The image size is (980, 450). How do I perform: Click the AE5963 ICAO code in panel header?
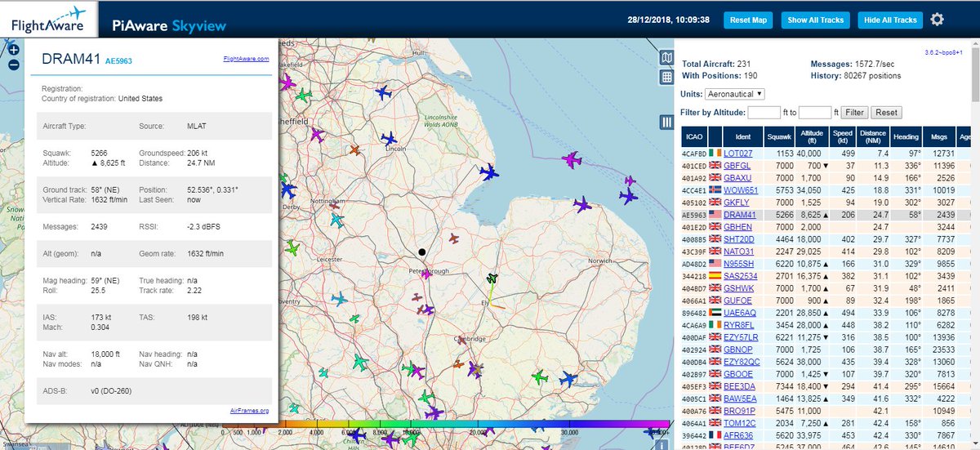[118, 60]
